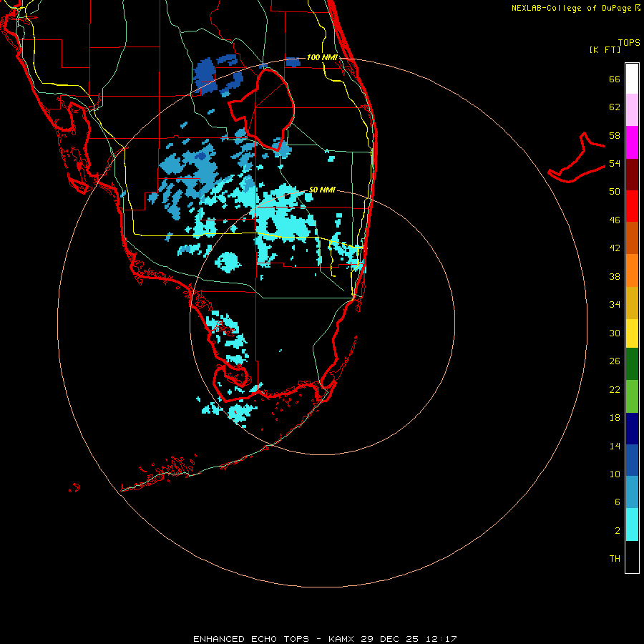Click the dark red maroon scale swatch
This screenshot has height=644, width=644.
click(x=632, y=175)
